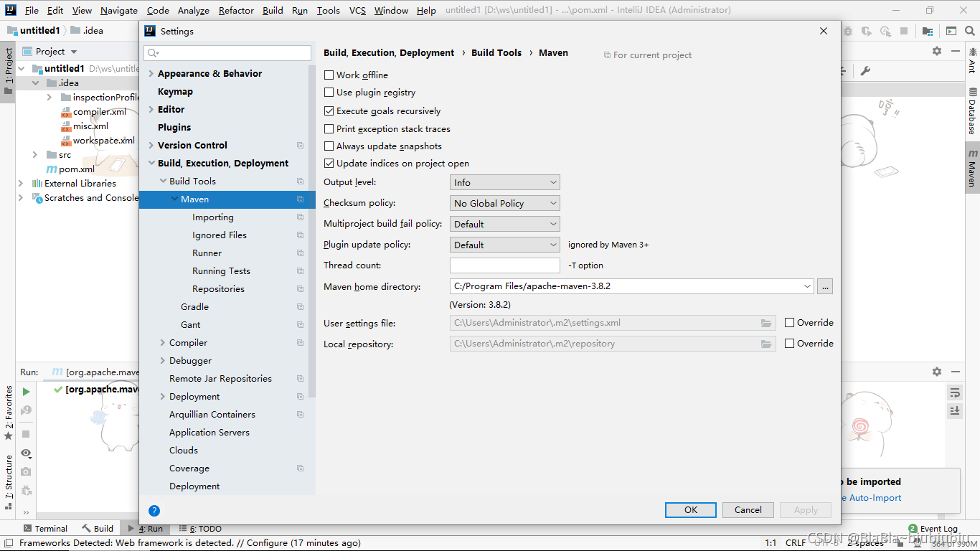The height and width of the screenshot is (551, 980).
Task: Uncheck Update indices on project open
Action: click(x=329, y=164)
